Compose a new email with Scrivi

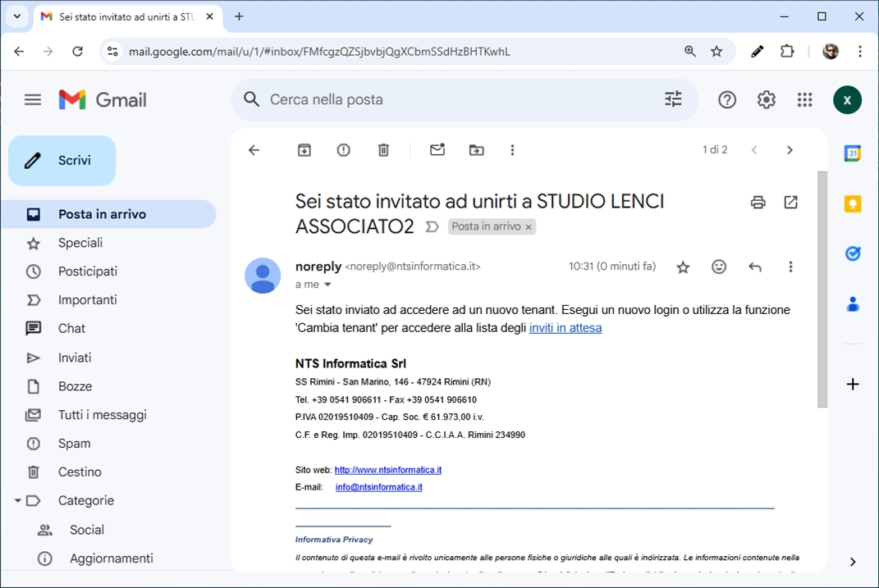(x=62, y=160)
